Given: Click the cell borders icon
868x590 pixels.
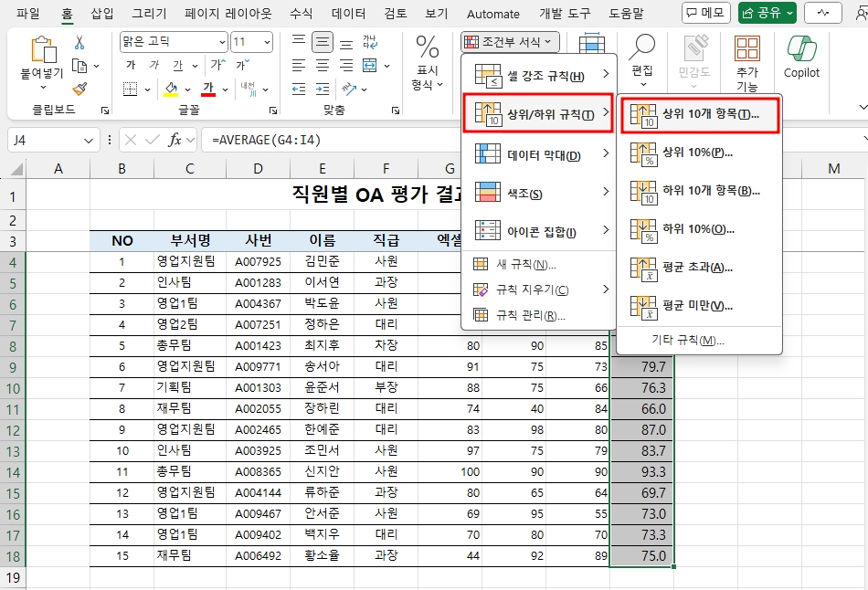Looking at the screenshot, I should coord(130,89).
